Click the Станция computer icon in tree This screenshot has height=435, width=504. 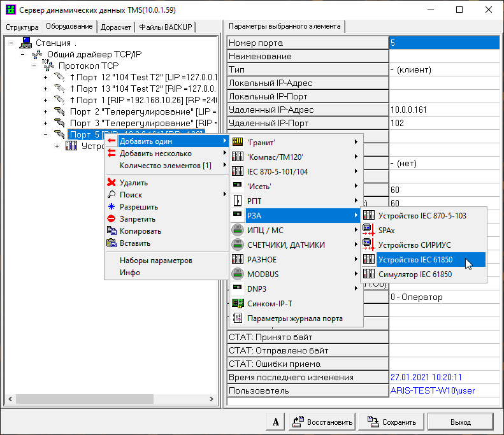point(26,43)
